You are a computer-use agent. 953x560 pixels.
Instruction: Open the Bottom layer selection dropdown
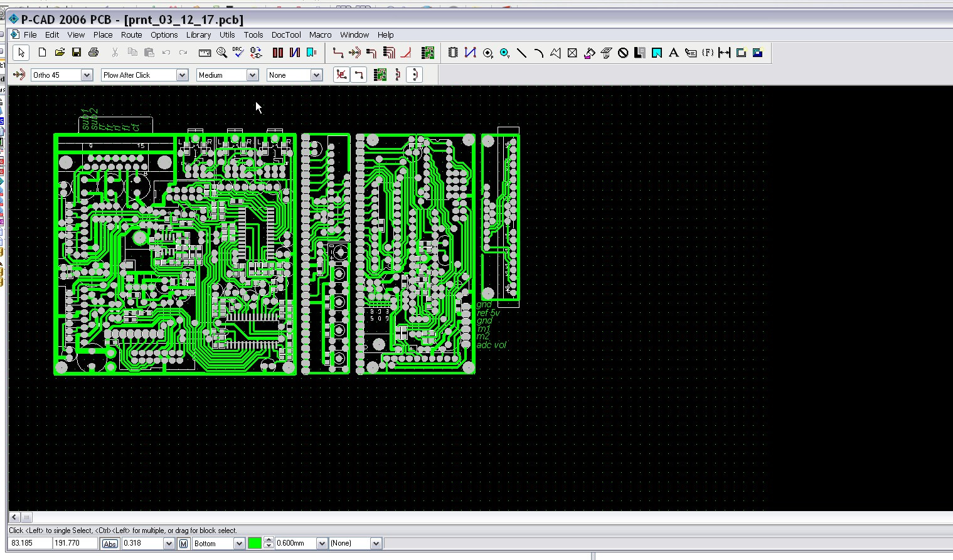pyautogui.click(x=238, y=544)
